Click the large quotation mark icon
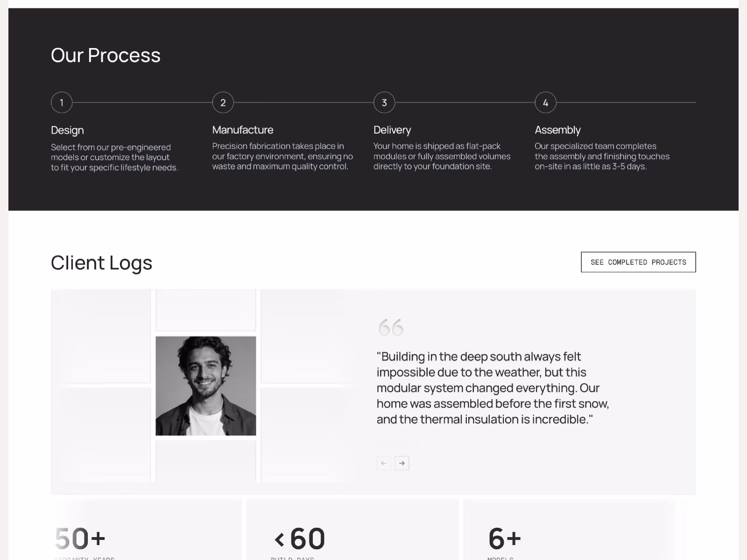 click(x=391, y=327)
